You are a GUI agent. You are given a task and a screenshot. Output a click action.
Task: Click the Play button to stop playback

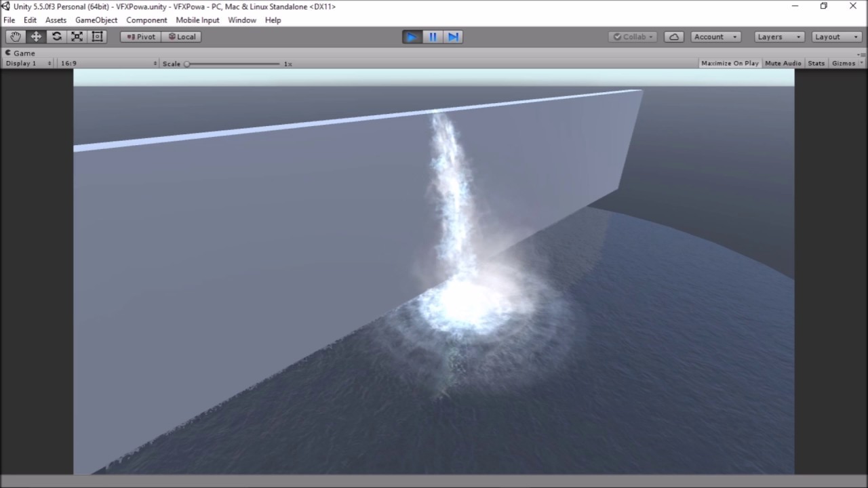412,37
